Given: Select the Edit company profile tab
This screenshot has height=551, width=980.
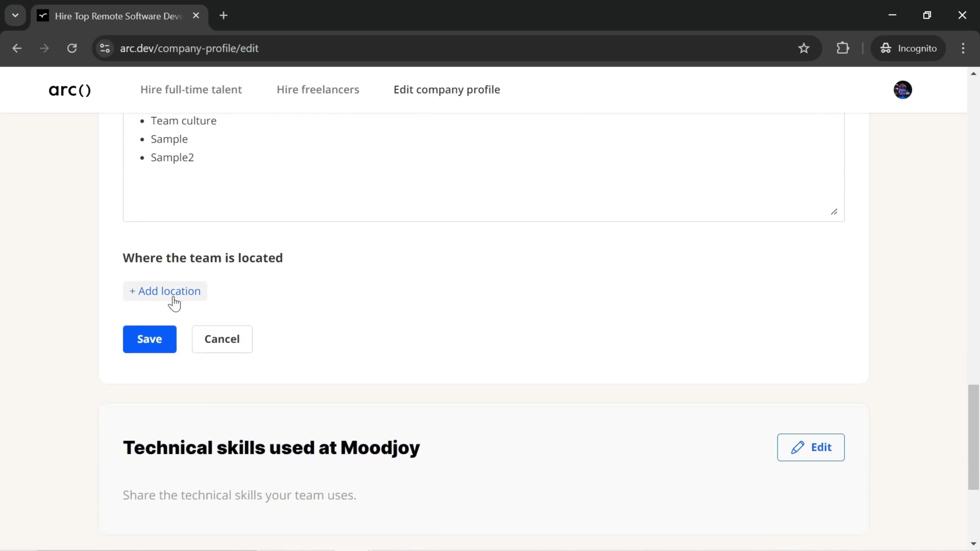Looking at the screenshot, I should (x=447, y=90).
